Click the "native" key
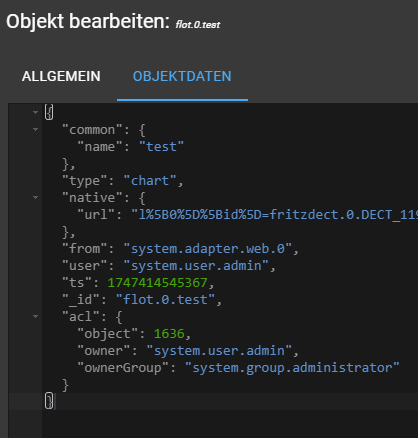 [x=92, y=198]
